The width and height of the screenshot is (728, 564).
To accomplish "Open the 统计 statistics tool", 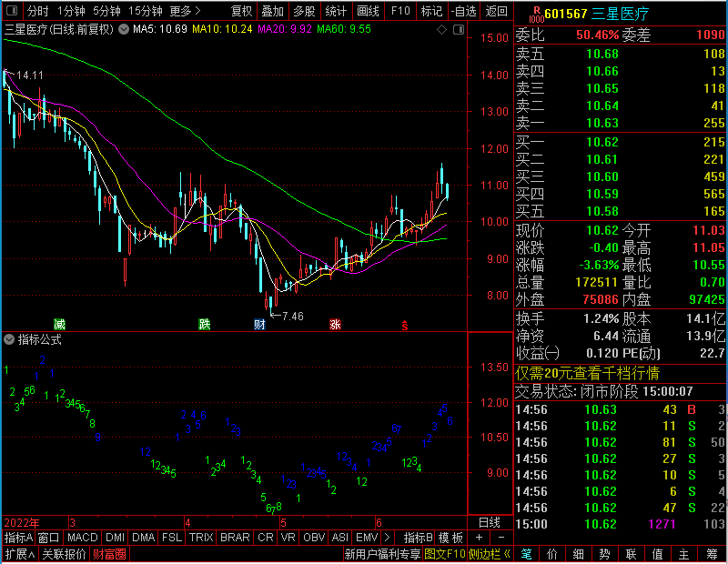I will (336, 11).
